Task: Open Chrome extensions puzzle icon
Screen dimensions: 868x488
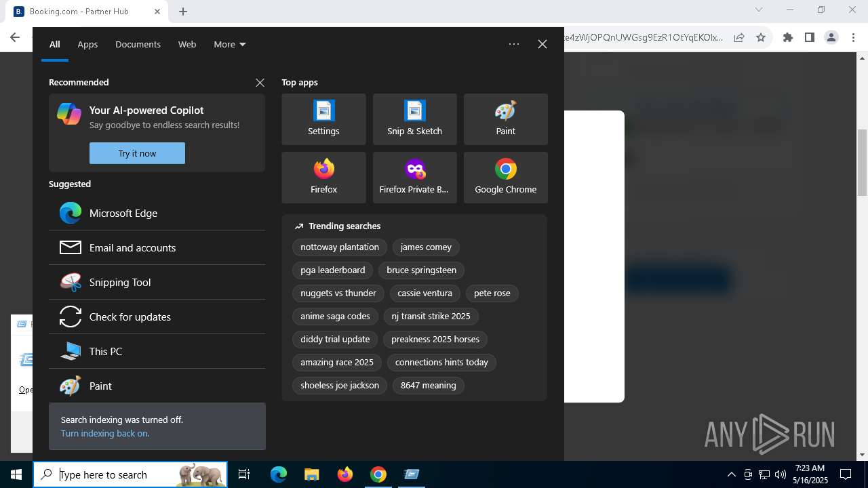Action: click(788, 37)
